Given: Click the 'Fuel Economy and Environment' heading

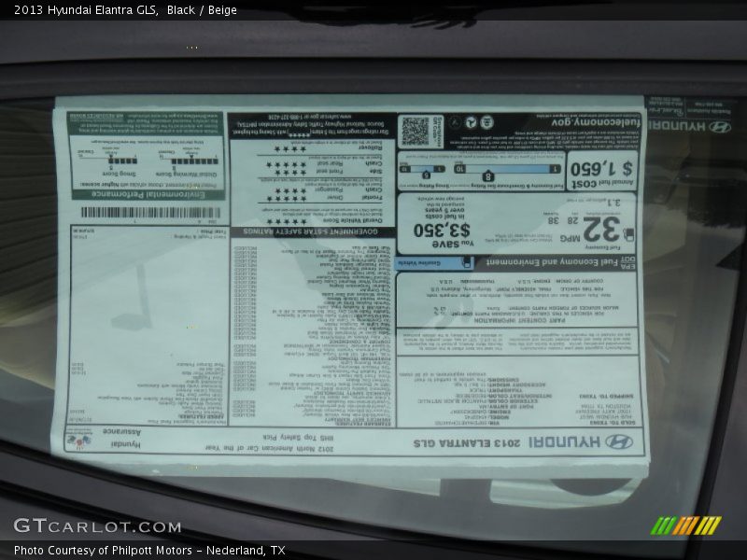Looking at the screenshot, I should point(553,262).
